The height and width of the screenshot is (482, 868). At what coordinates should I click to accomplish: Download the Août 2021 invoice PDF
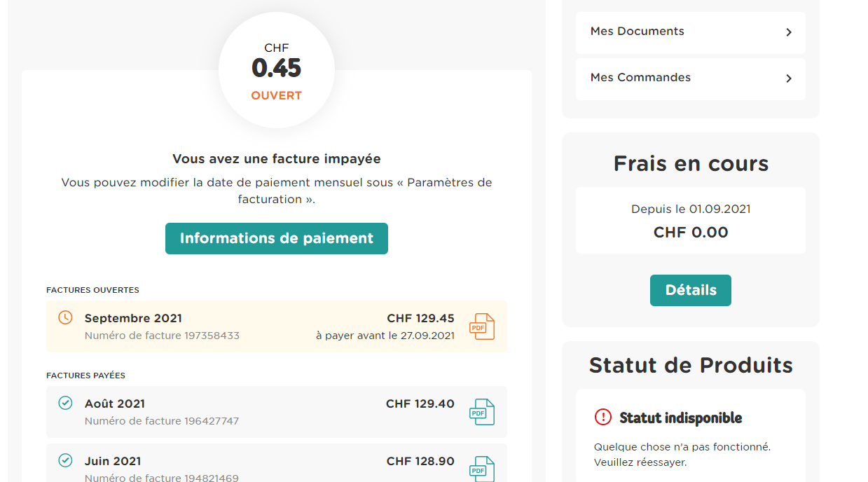482,412
